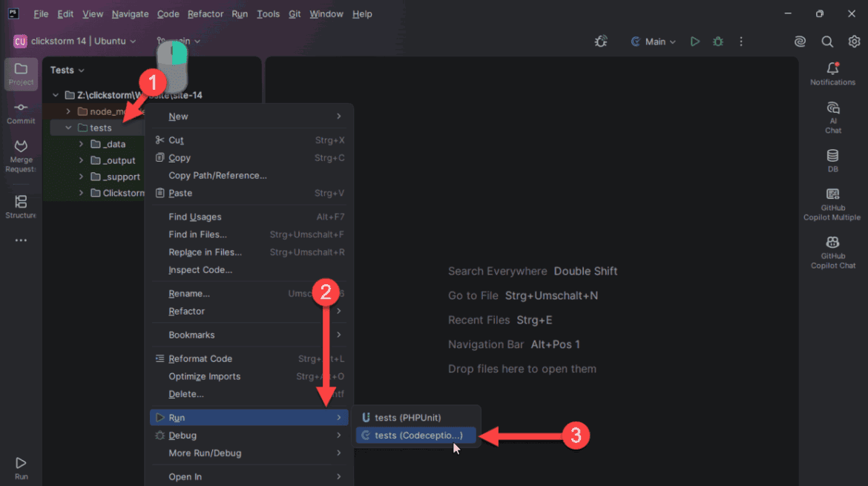
Task: Open the File menu
Action: [40, 14]
